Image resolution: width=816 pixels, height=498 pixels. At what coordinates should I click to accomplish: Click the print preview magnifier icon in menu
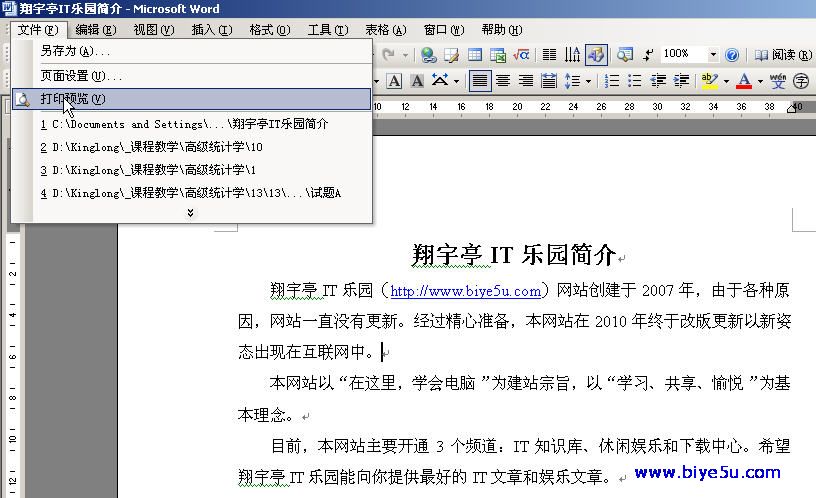pos(22,99)
